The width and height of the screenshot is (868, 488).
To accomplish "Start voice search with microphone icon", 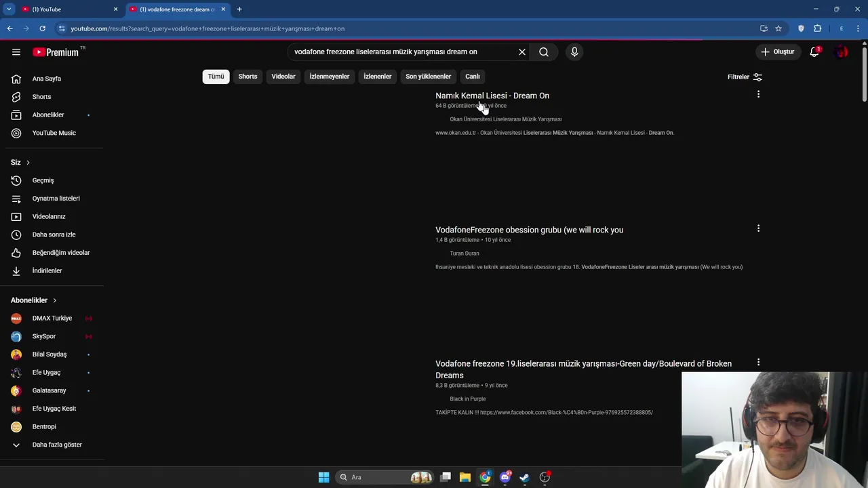I will [x=574, y=52].
